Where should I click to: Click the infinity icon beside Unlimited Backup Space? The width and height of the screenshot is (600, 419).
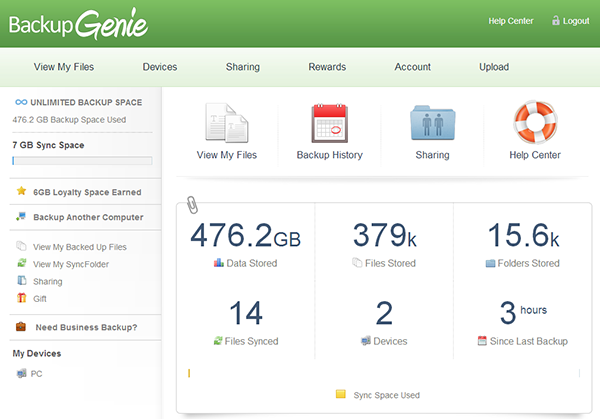pyautogui.click(x=21, y=102)
